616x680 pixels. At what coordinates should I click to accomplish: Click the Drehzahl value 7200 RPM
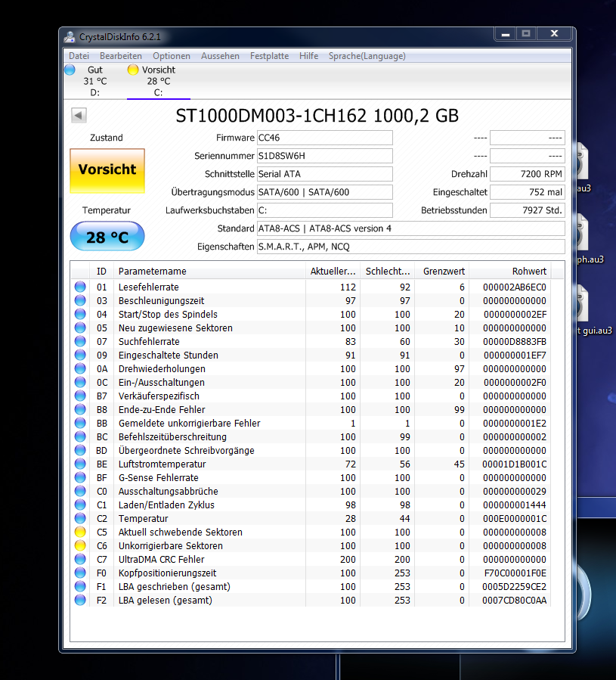(528, 174)
